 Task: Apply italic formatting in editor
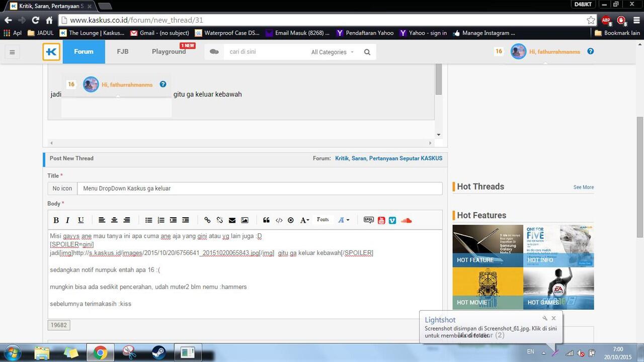pyautogui.click(x=67, y=220)
